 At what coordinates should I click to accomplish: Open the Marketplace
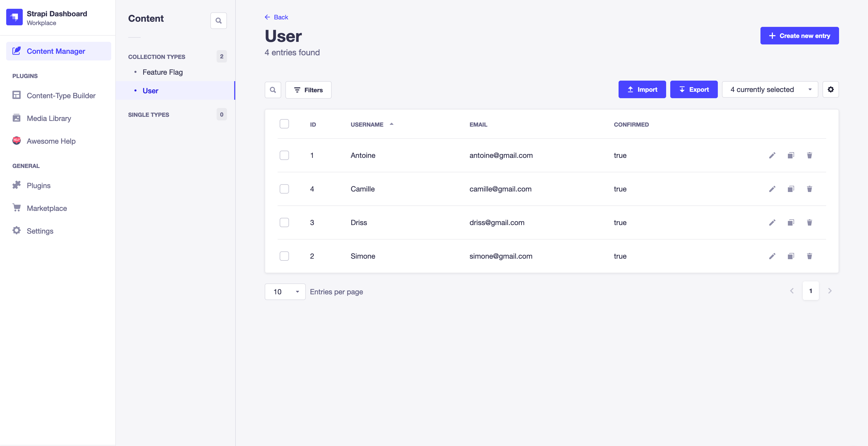tap(47, 208)
